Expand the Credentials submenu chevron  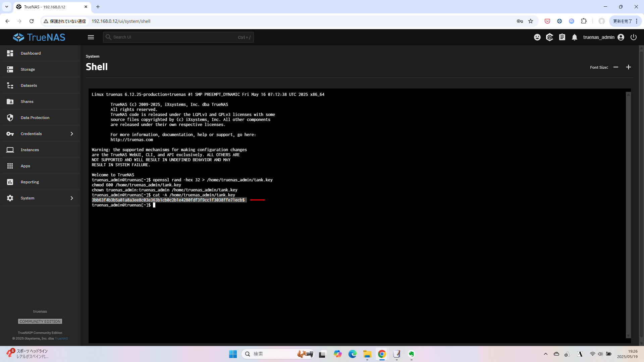click(x=72, y=134)
